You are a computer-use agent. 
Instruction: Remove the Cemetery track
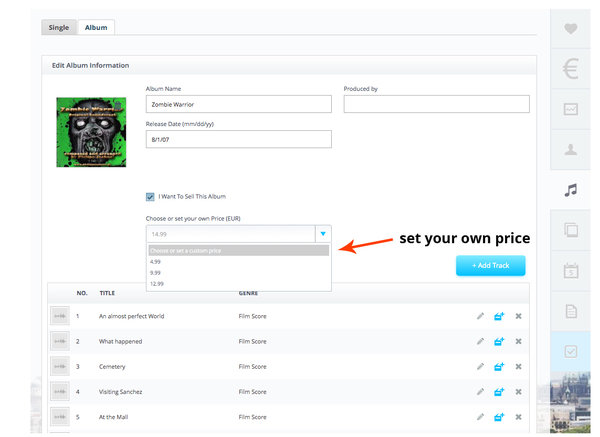click(518, 367)
